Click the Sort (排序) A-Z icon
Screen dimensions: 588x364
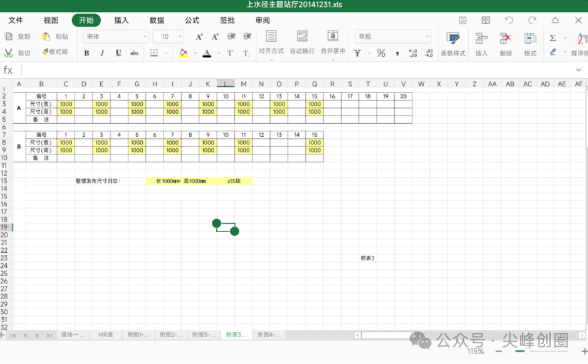tap(582, 38)
